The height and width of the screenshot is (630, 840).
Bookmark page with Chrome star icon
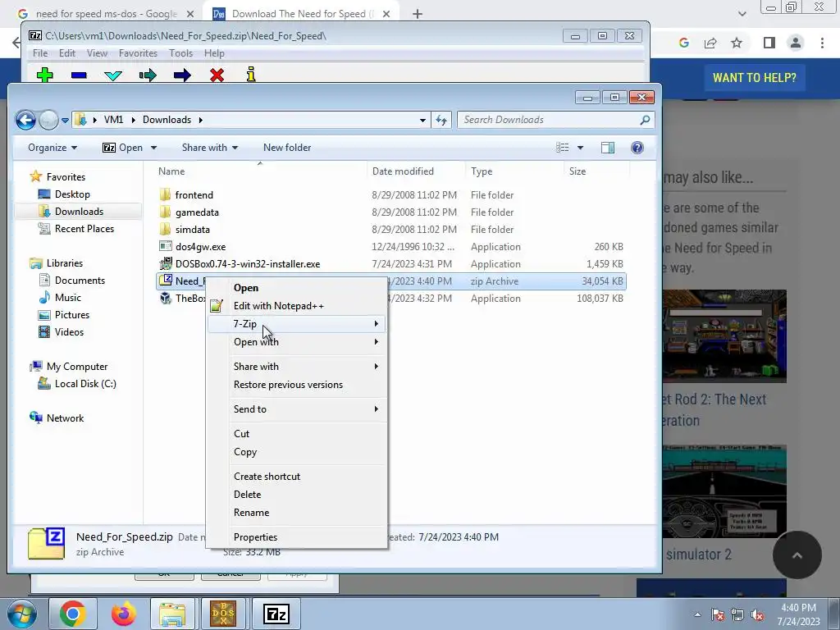737,43
